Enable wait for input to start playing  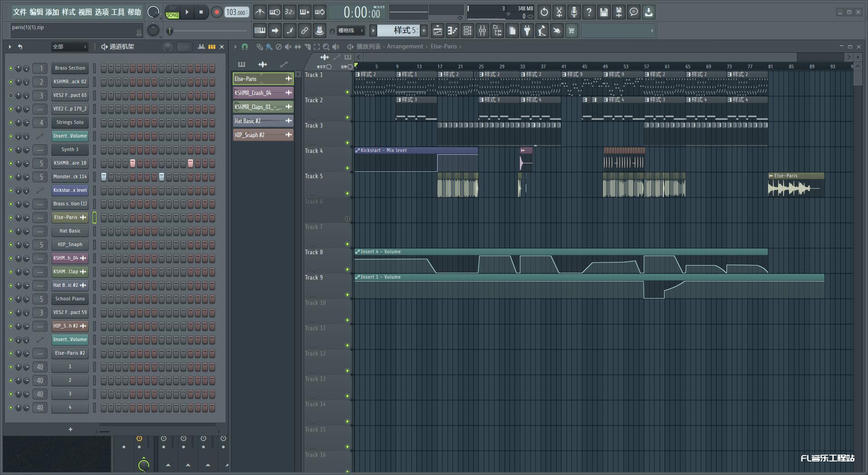coord(274,12)
